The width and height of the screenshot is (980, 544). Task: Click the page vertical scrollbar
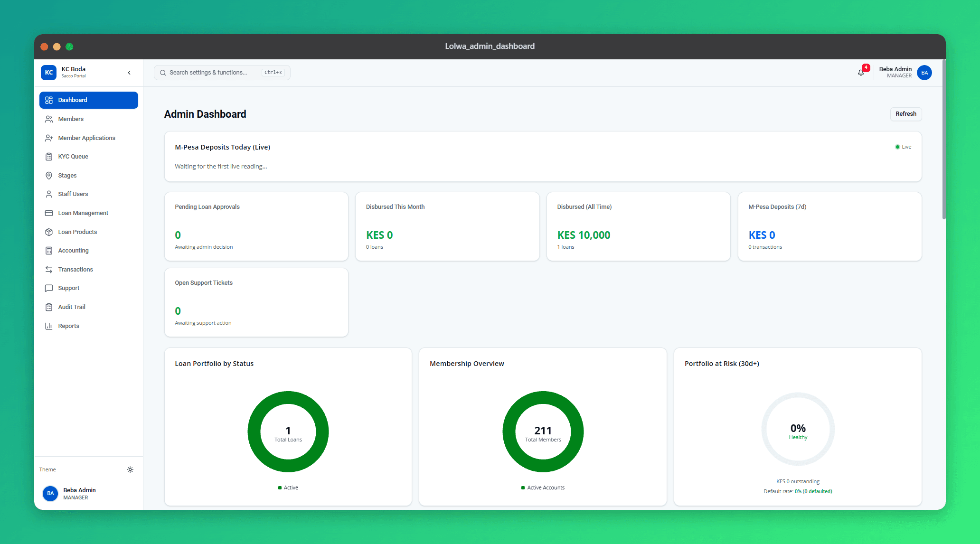pos(944,140)
